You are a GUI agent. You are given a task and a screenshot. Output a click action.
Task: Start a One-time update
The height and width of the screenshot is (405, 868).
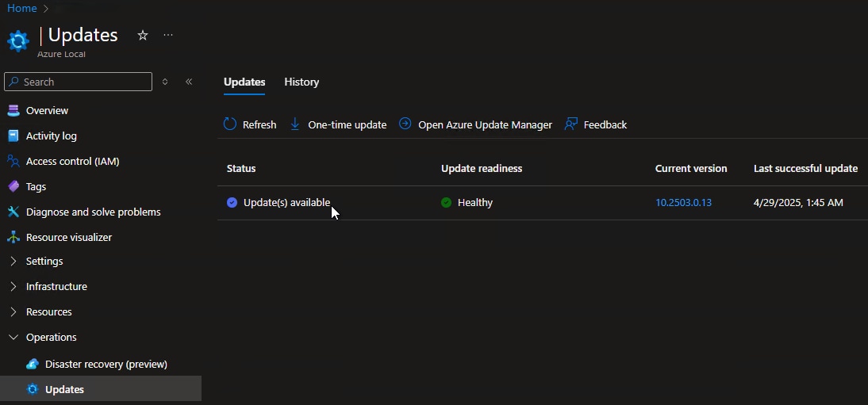(347, 125)
